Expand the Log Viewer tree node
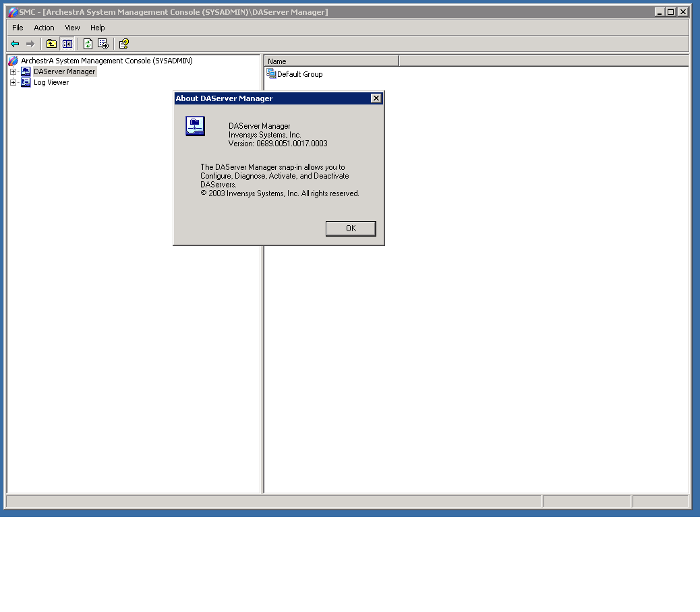Viewport: 700px width, 612px height. click(x=13, y=83)
